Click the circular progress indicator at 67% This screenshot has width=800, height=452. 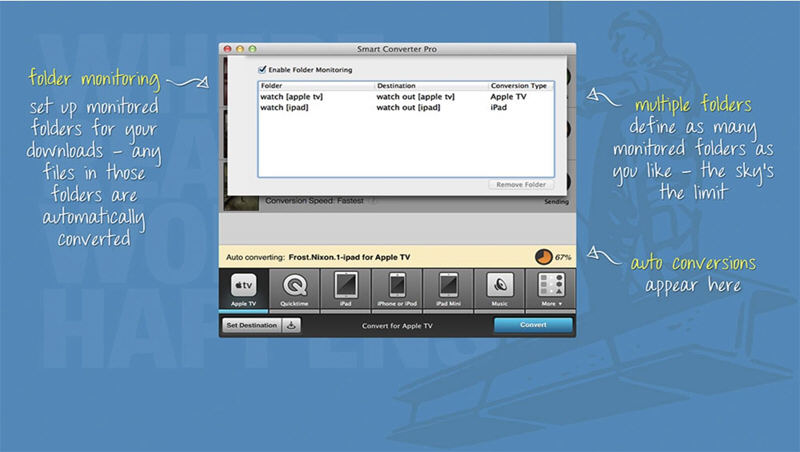(543, 257)
